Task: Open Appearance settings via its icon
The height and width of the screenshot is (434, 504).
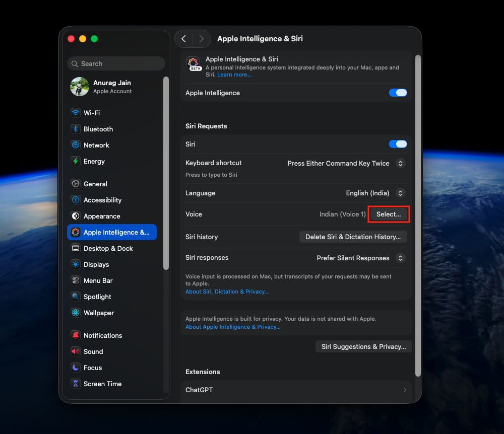Action: [75, 216]
